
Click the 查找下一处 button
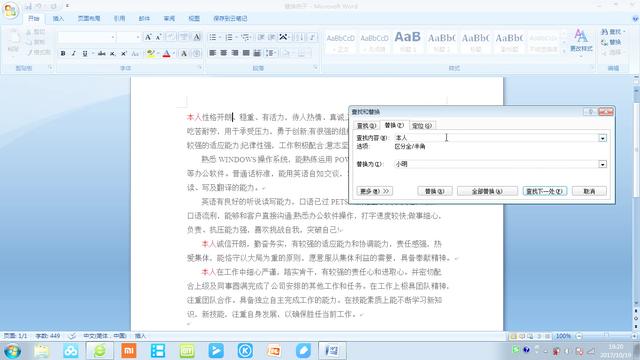pyautogui.click(x=545, y=191)
